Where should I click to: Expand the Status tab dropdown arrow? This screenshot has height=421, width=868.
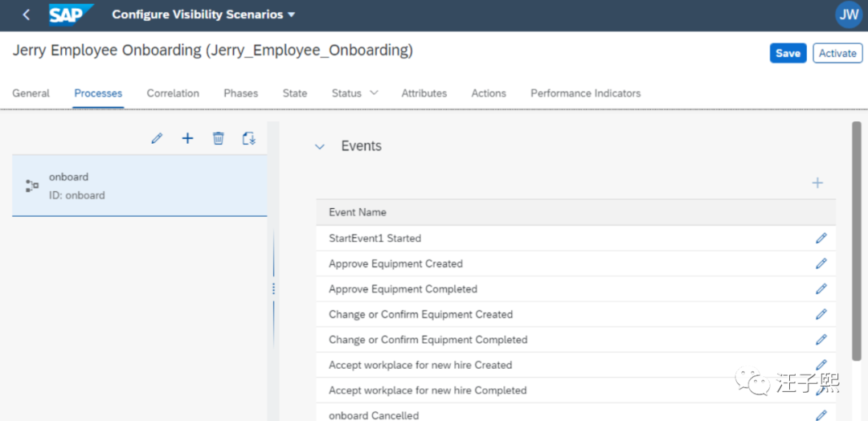[x=374, y=93]
